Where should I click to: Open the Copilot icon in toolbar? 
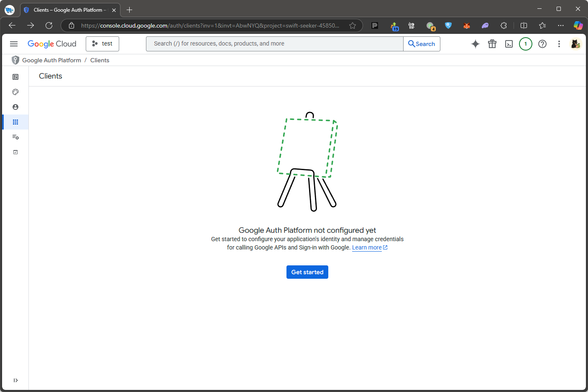point(578,25)
